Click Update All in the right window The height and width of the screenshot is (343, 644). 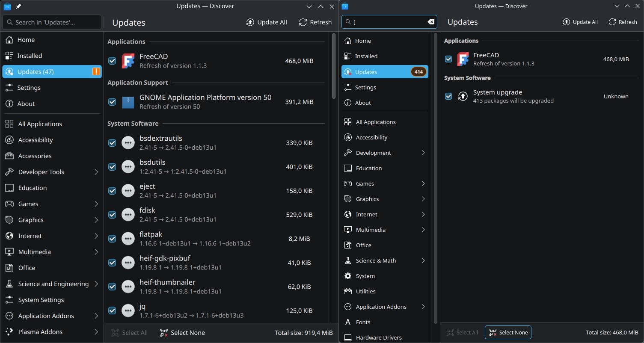(x=580, y=22)
